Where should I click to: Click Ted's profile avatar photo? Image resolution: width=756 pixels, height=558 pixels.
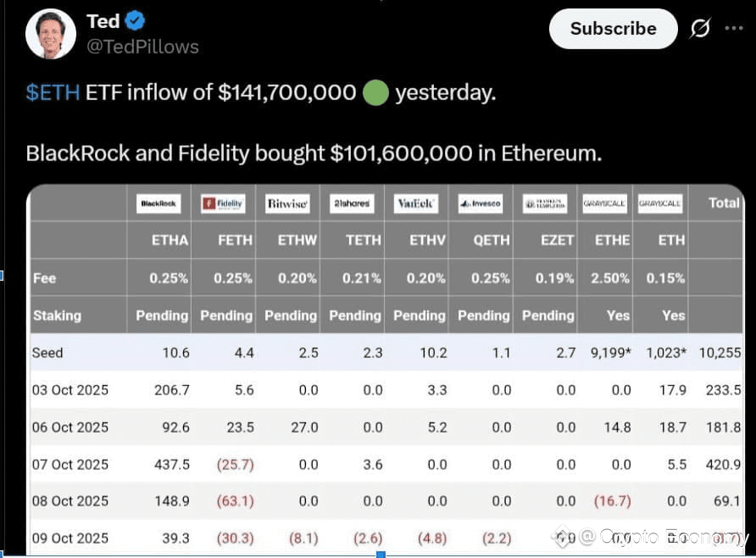(50, 34)
